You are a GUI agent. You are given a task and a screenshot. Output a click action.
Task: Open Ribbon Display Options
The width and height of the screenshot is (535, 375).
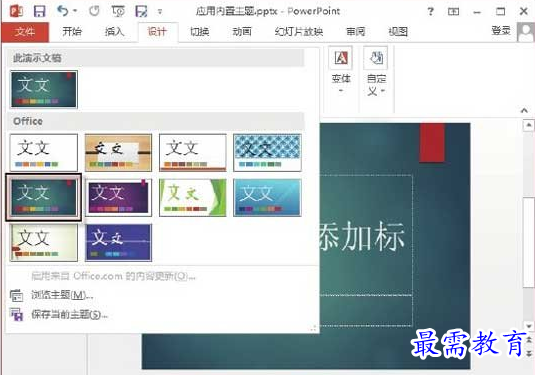(x=453, y=12)
